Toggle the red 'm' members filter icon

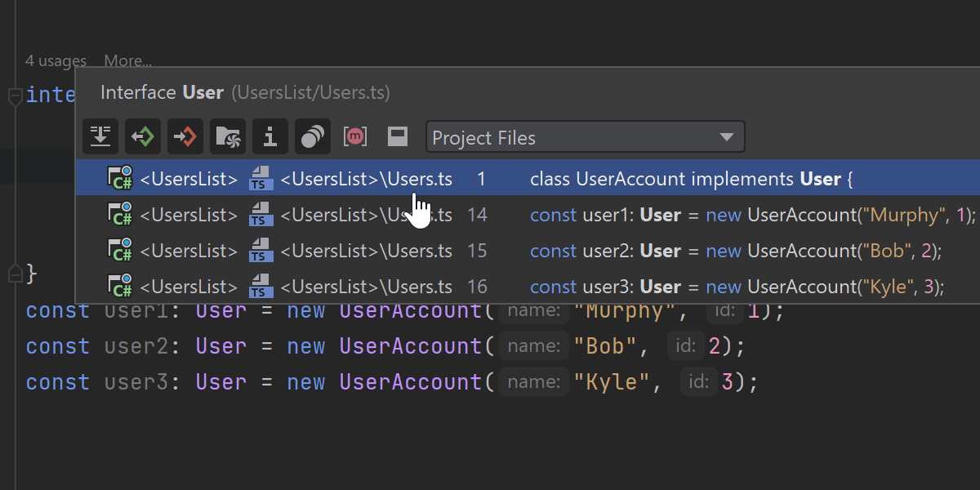[x=355, y=136]
